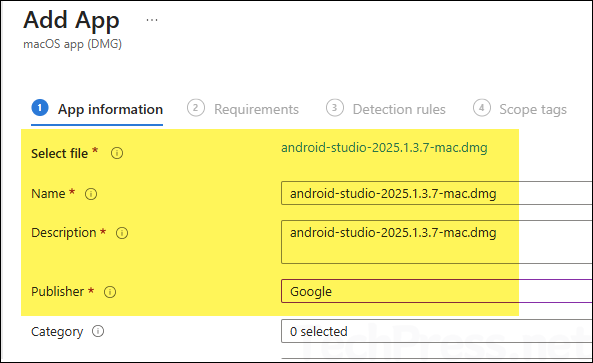The image size is (593, 363).
Task: Click info icon beside Description label
Action: [x=122, y=233]
